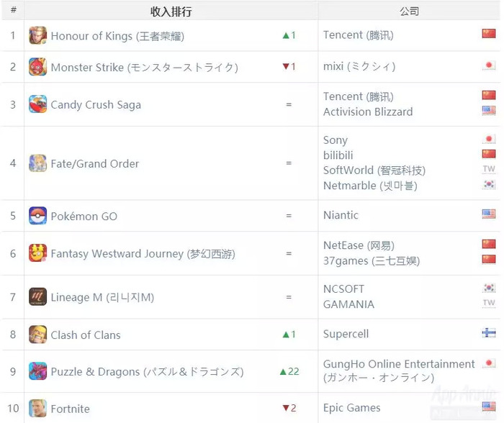Select the bilibili company entry
Screen dimensions: 504x423
338,155
